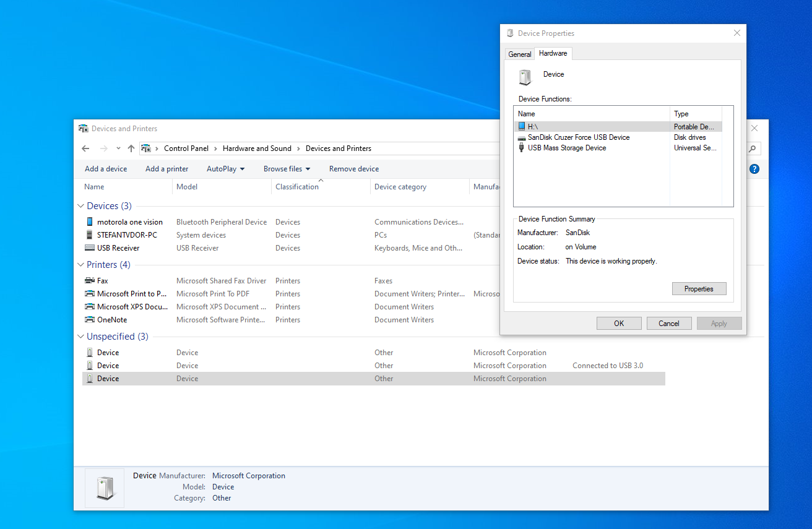The width and height of the screenshot is (812, 529).
Task: Click Add a printer
Action: point(167,169)
